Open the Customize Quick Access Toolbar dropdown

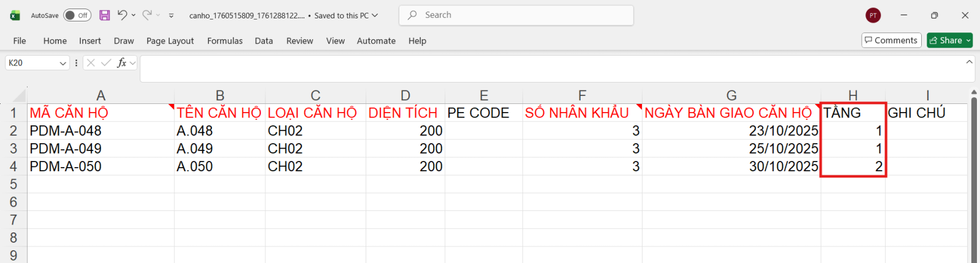171,15
